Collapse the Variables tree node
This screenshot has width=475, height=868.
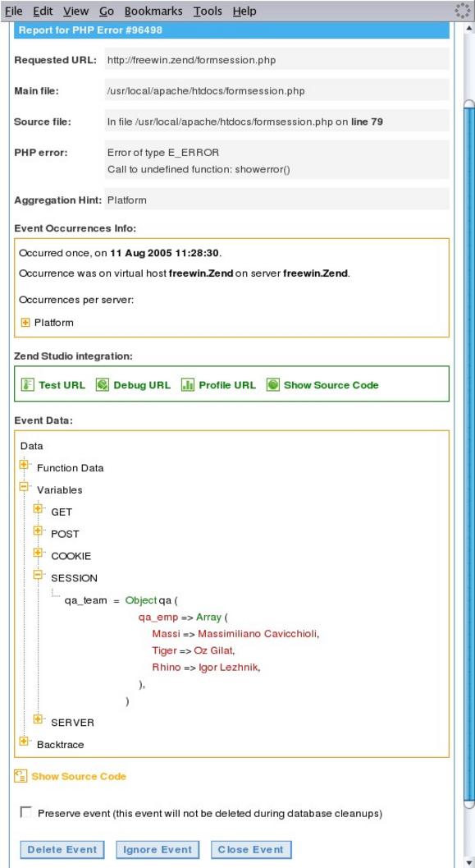23,487
